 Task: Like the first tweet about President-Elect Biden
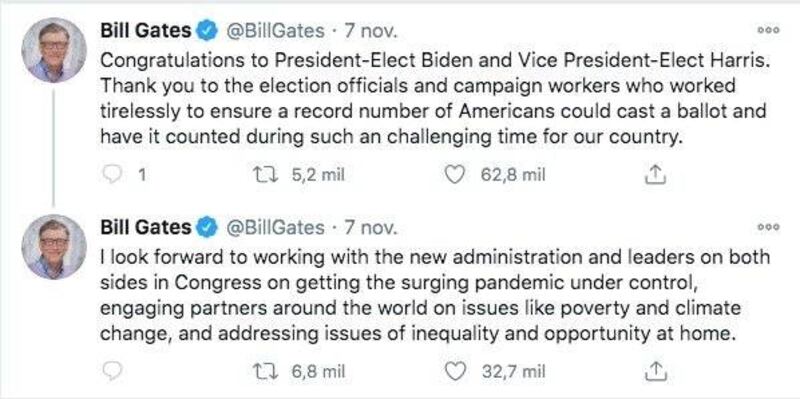(454, 175)
